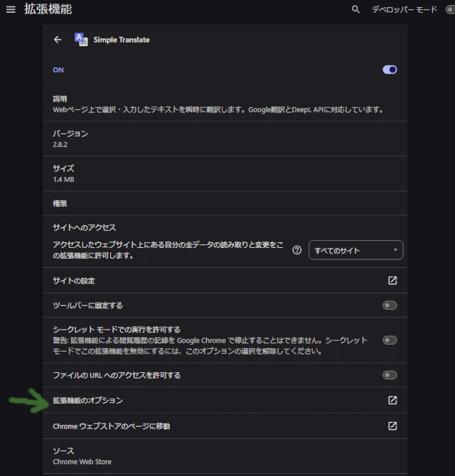
Task: Click the デベロッパー モード label
Action: [405, 9]
